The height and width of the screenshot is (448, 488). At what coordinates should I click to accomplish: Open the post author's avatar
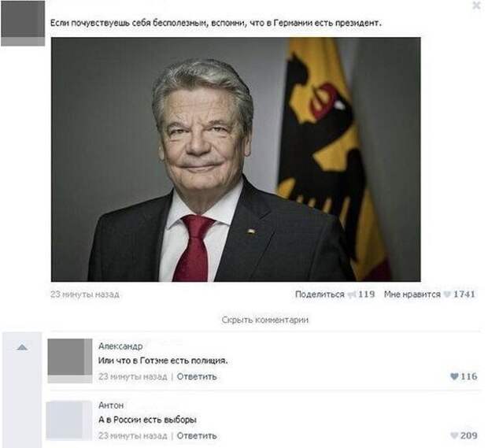point(23,24)
